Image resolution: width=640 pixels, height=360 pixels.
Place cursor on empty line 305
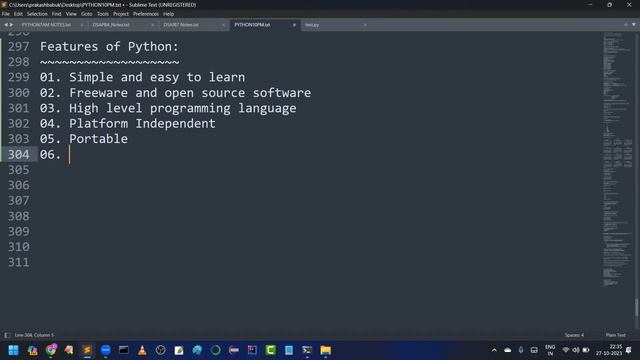pyautogui.click(x=318, y=170)
